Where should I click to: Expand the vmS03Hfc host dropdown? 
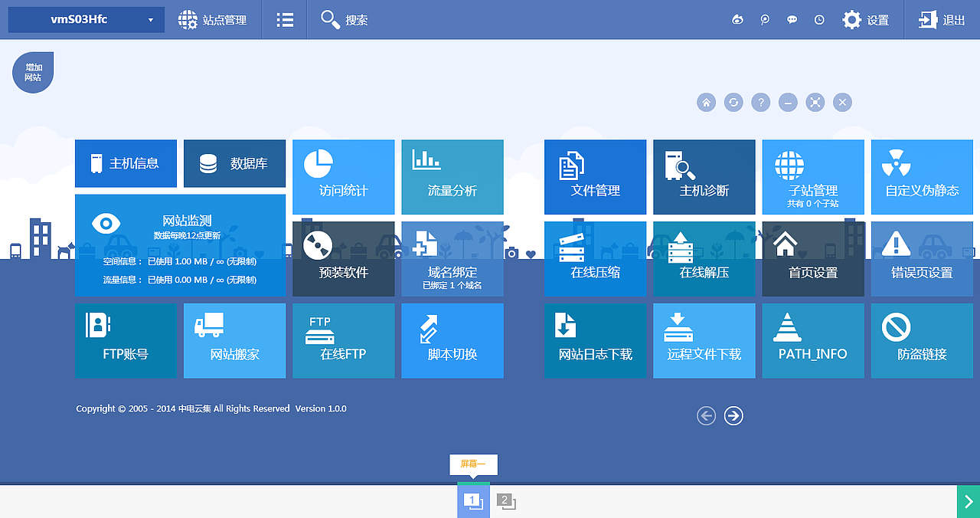click(86, 19)
